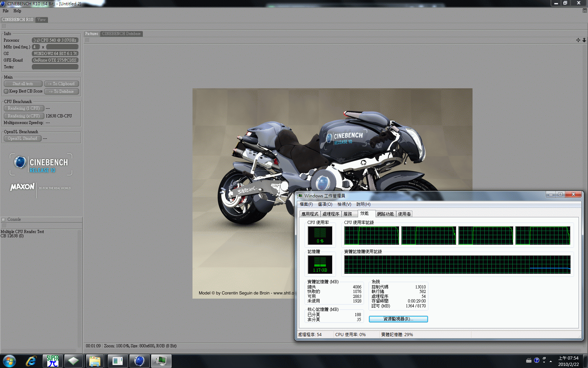Click the blue help tray icon
The image size is (588, 368).
pyautogui.click(x=537, y=360)
